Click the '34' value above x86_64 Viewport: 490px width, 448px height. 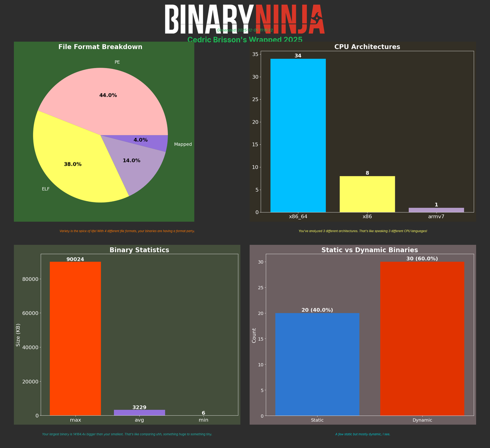click(x=298, y=56)
